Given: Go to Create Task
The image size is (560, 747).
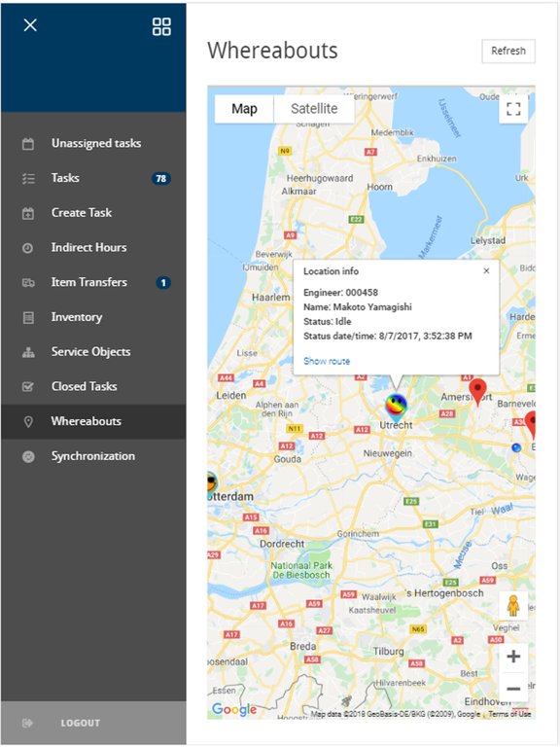Looking at the screenshot, I should (x=93, y=213).
